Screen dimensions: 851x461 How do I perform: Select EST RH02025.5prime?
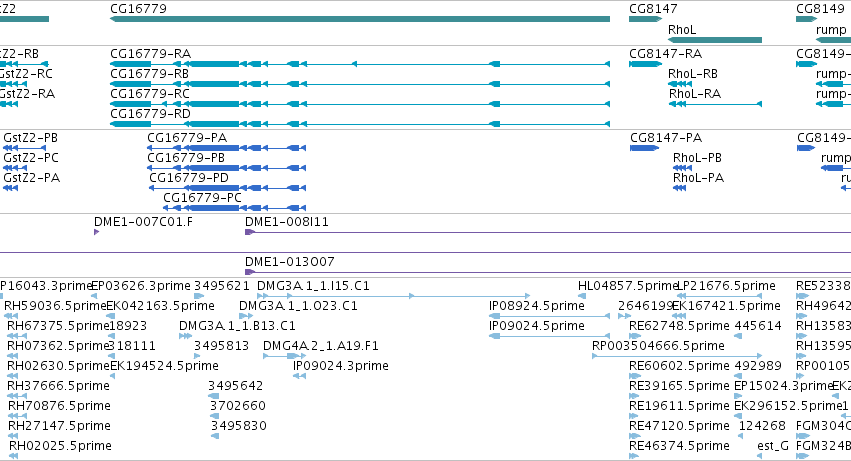60,447
